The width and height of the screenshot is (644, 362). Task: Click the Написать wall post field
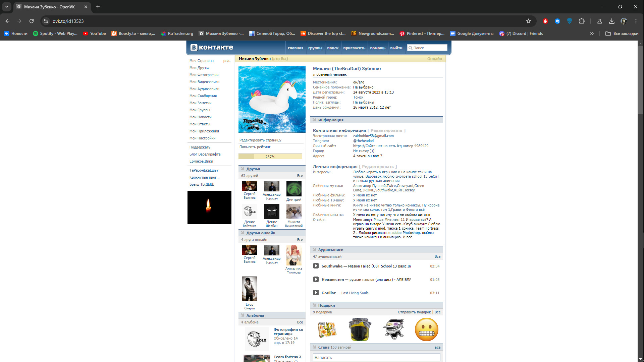click(x=376, y=357)
